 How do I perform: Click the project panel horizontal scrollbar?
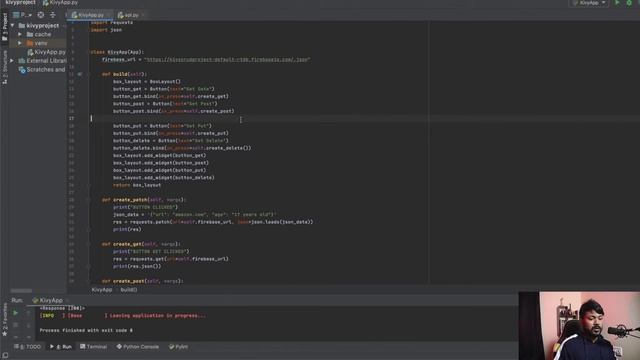[21, 291]
